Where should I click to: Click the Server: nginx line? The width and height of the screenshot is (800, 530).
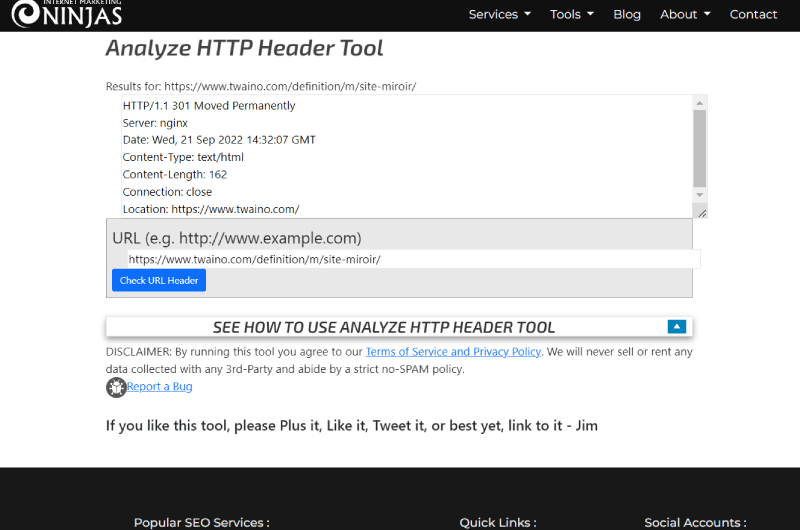point(155,123)
